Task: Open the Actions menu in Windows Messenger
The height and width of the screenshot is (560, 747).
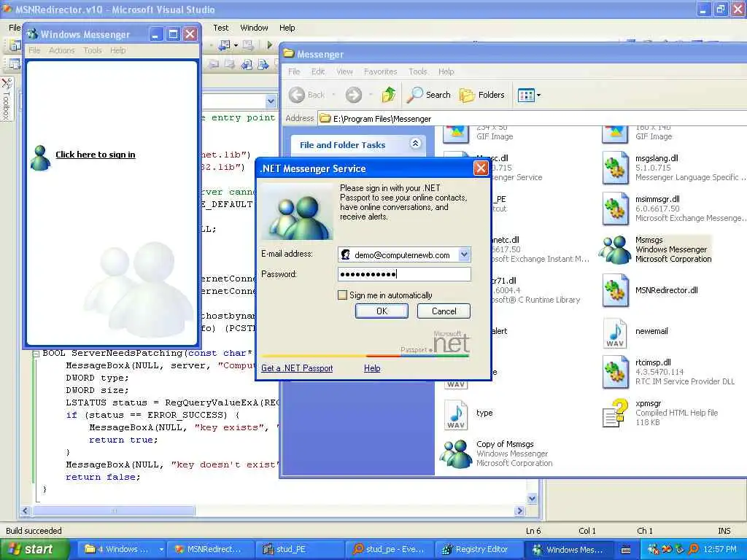Action: 62,50
